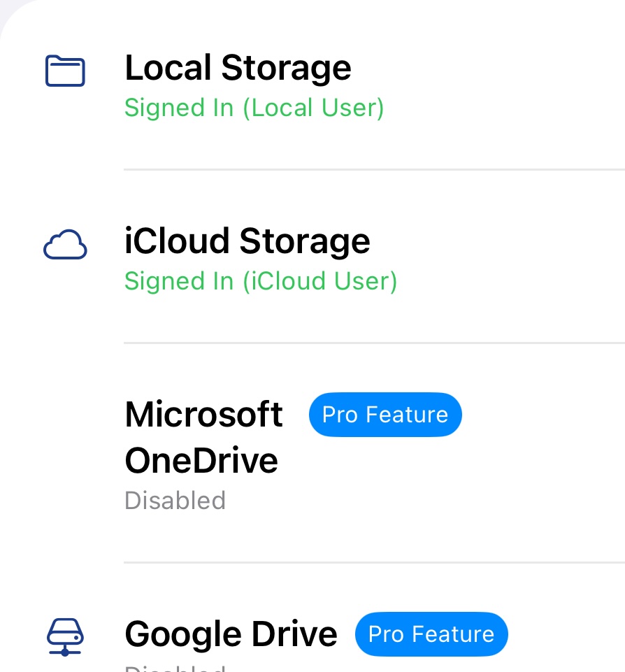Click the word OneDrive on the second line
This screenshot has width=625, height=672.
pyautogui.click(x=201, y=461)
